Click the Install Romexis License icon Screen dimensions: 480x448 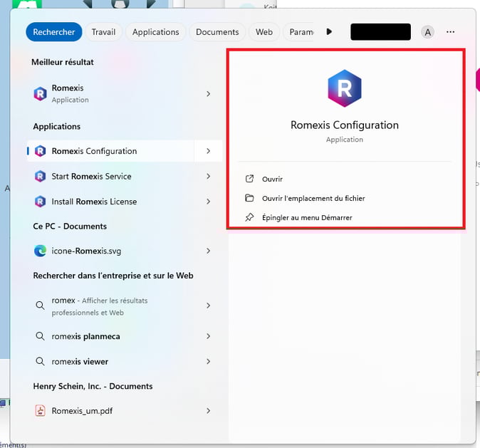point(40,202)
